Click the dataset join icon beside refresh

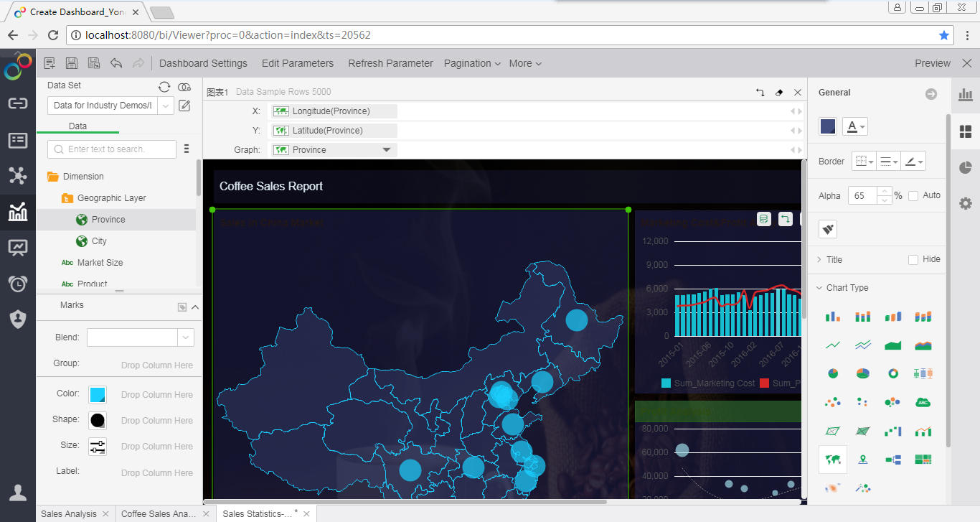[184, 87]
